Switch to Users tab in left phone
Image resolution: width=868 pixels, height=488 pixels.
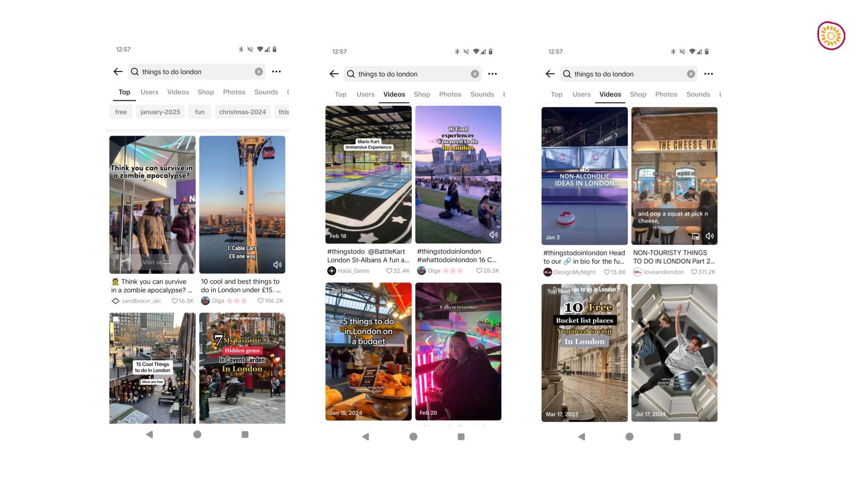coord(149,92)
